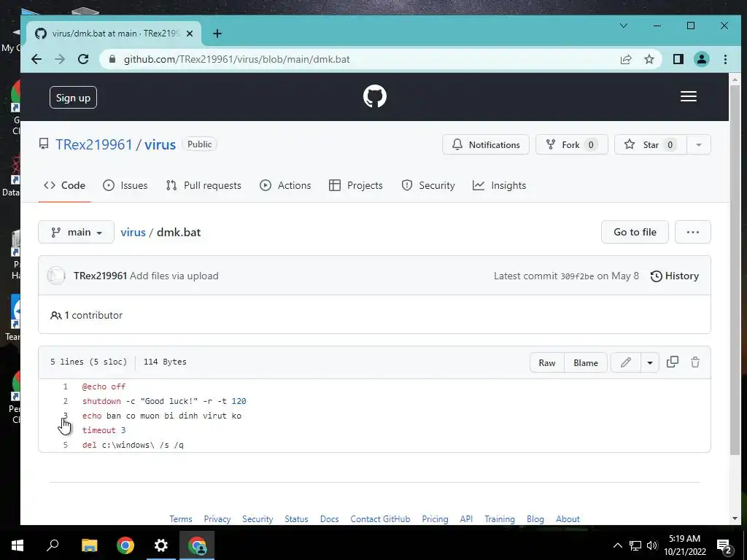
Task: Open the Blame view
Action: (x=586, y=362)
